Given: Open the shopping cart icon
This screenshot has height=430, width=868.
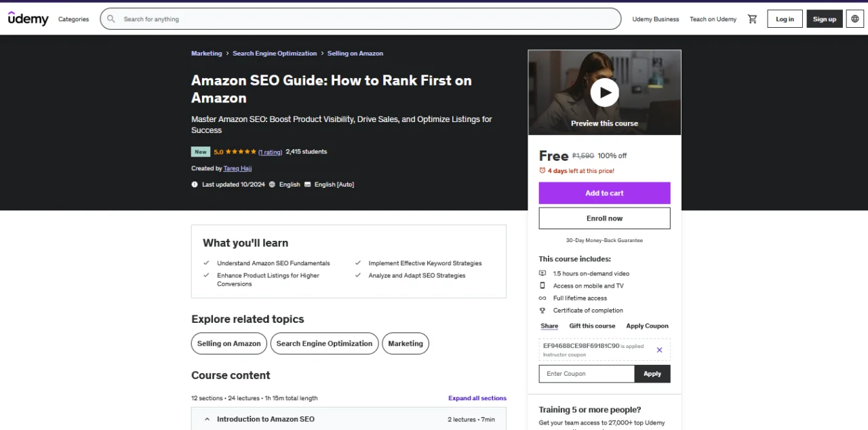Looking at the screenshot, I should (752, 19).
